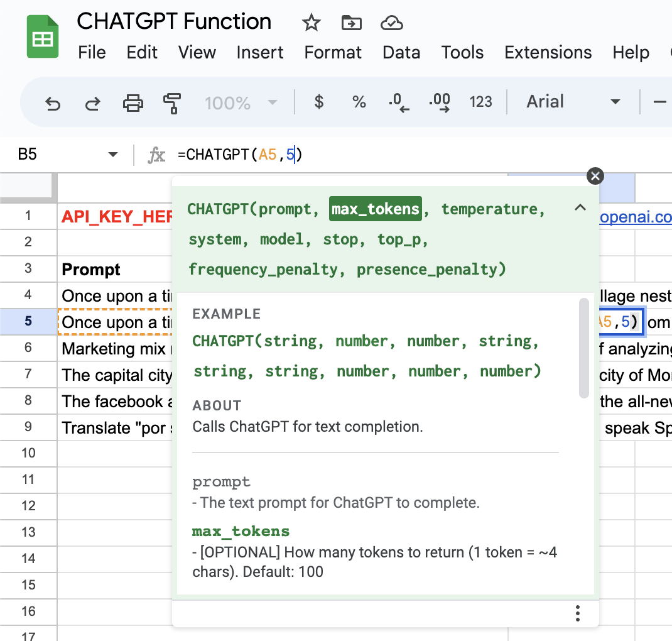Image resolution: width=672 pixels, height=641 pixels.
Task: Move document to folder icon
Action: click(352, 23)
